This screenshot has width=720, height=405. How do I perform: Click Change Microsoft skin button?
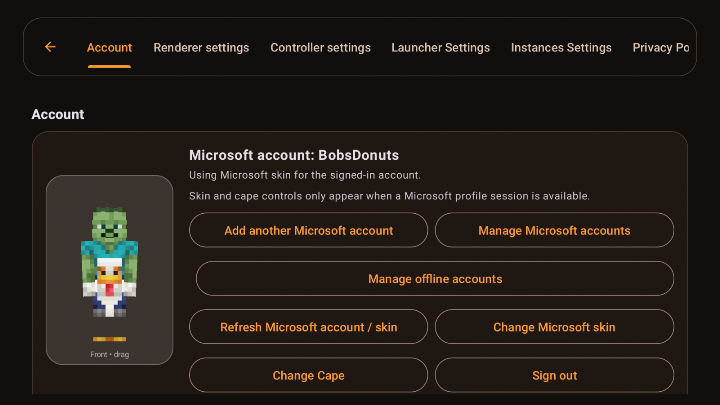tap(554, 327)
